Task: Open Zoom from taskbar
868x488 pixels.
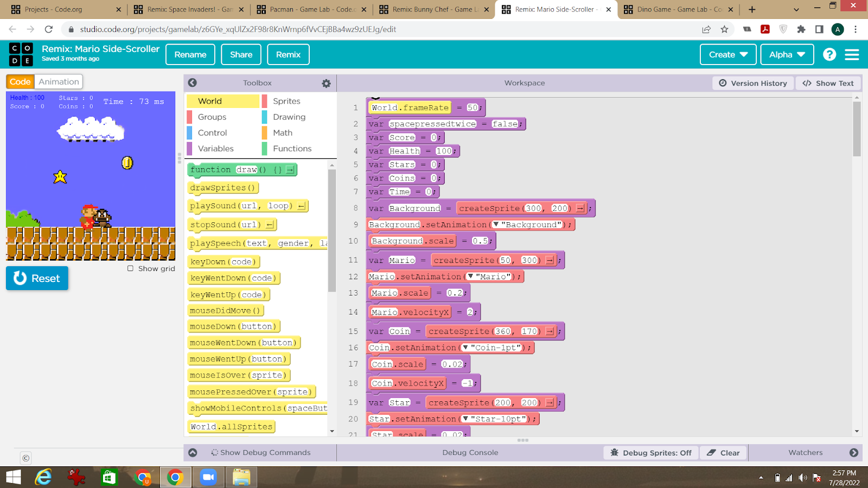Action: point(208,477)
